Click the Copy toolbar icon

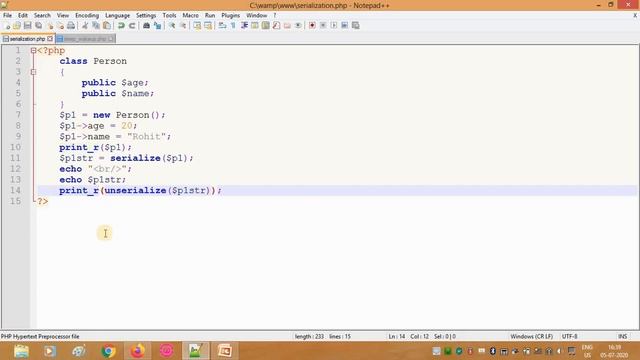tap(96, 26)
